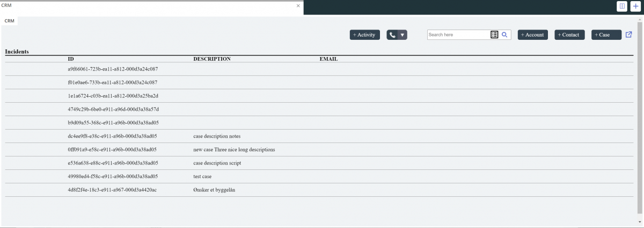Click the ID column header
The image size is (644, 228).
[71, 59]
